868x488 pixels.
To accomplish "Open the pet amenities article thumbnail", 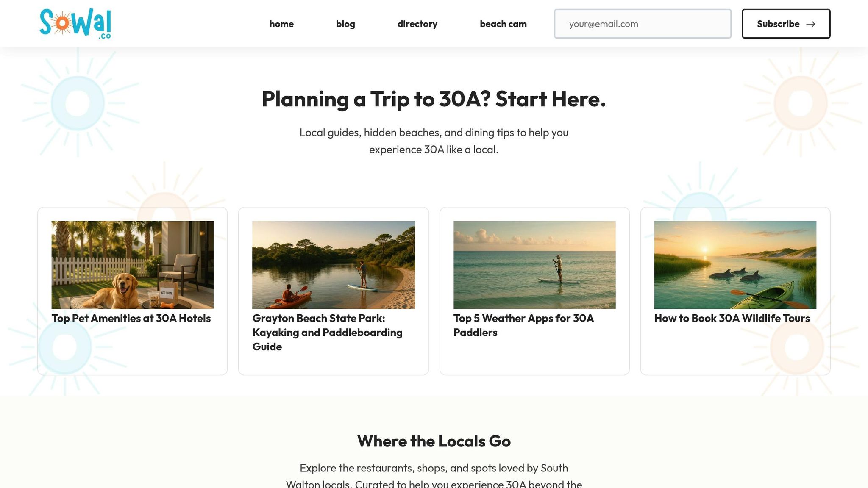I will tap(132, 264).
